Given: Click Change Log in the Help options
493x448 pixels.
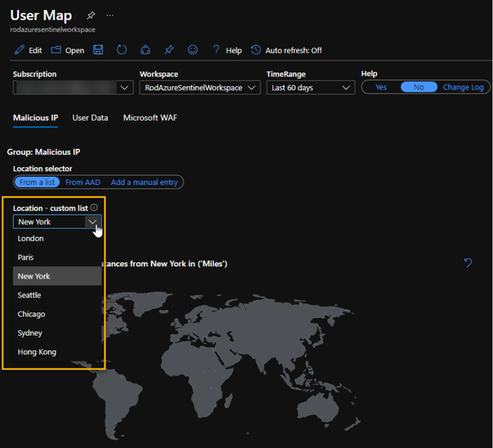Looking at the screenshot, I should coord(463,88).
